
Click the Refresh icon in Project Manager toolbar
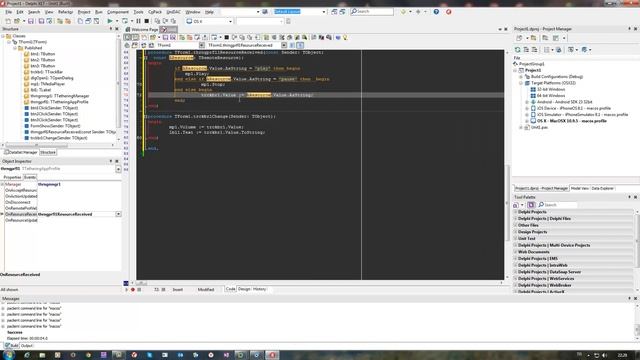[x=517, y=49]
